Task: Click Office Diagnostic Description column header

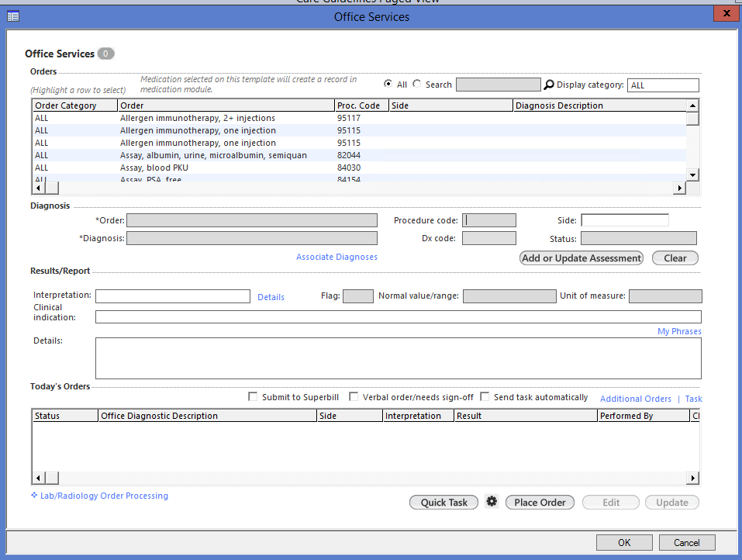Action: click(x=207, y=416)
